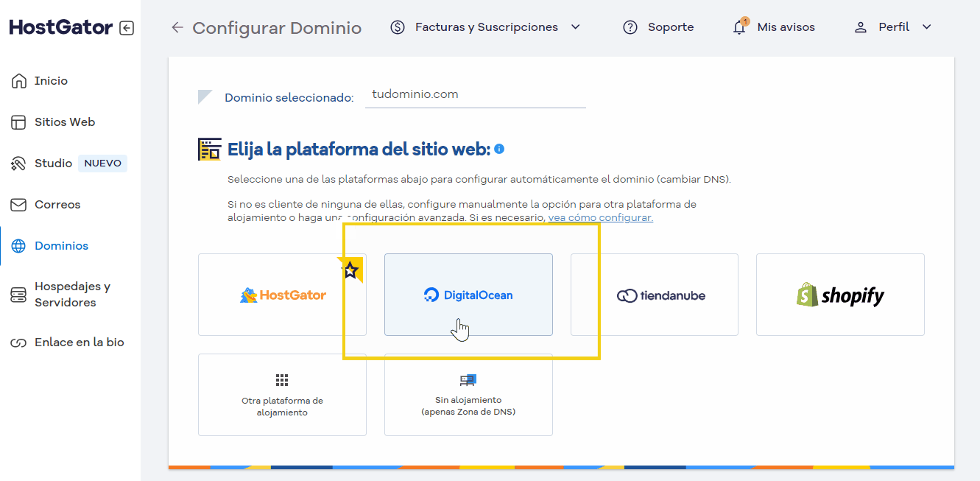The width and height of the screenshot is (980, 481).
Task: Open the Soporte link
Action: coord(671,27)
